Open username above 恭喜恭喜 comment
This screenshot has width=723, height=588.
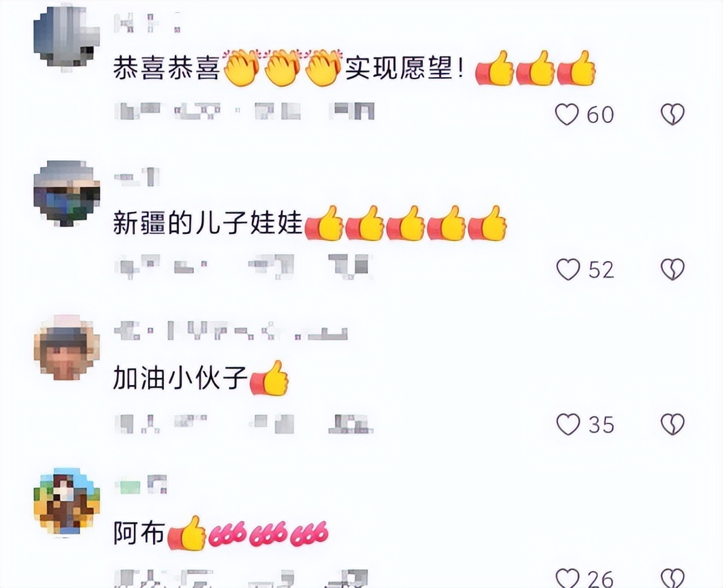147,23
